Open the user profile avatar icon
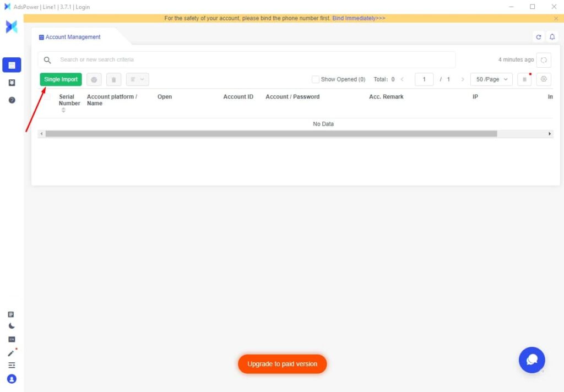The width and height of the screenshot is (564, 392). tap(12, 379)
